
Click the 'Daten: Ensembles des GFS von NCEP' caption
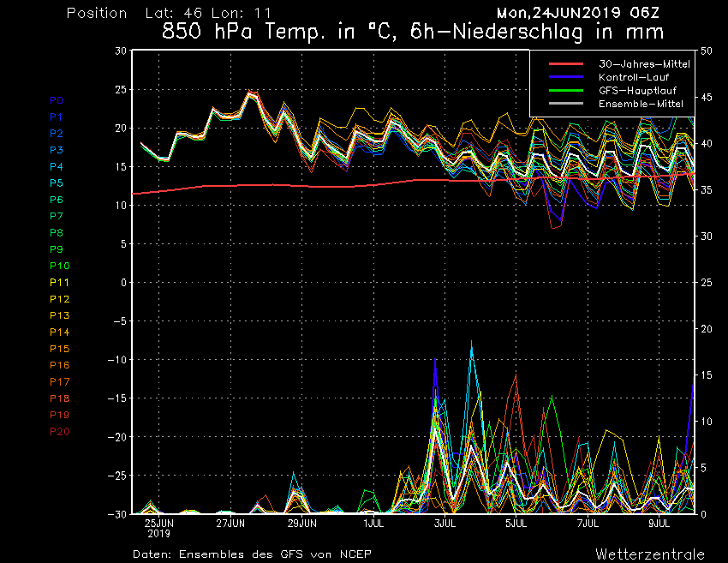point(252,554)
